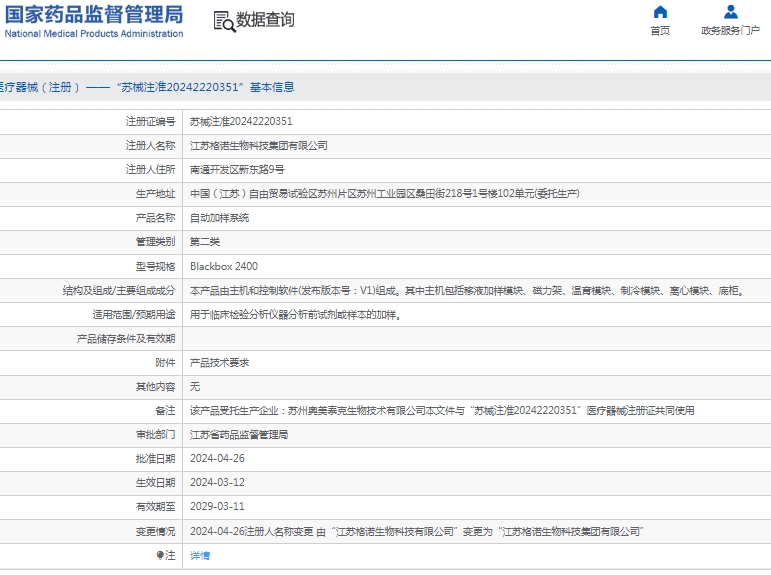
Task: Select the 变更情况 change record text
Action: tap(417, 532)
